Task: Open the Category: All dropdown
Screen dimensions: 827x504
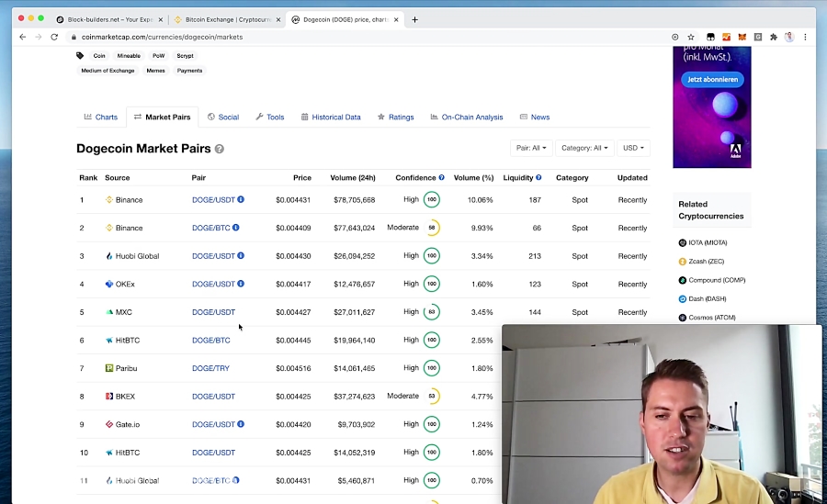Action: 584,148
